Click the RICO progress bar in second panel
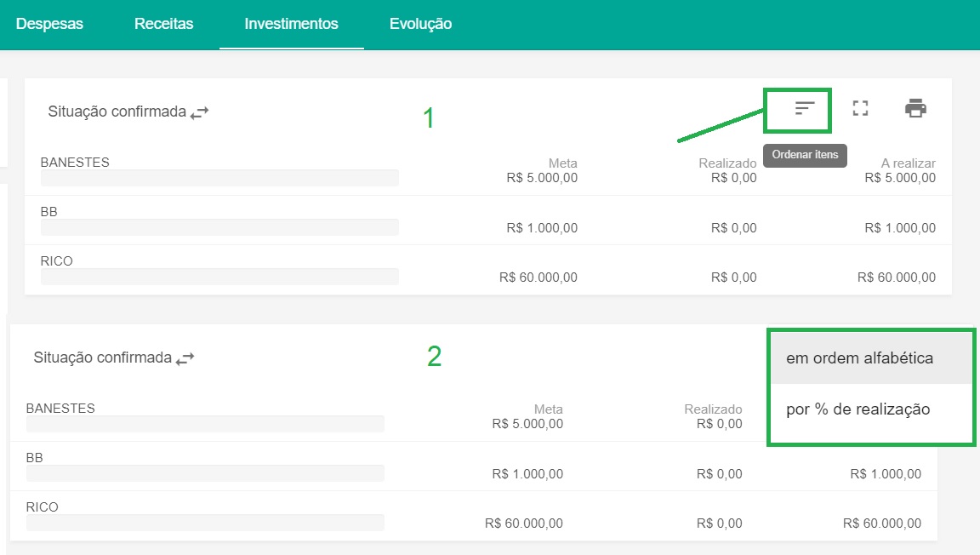The width and height of the screenshot is (980, 555). click(205, 523)
